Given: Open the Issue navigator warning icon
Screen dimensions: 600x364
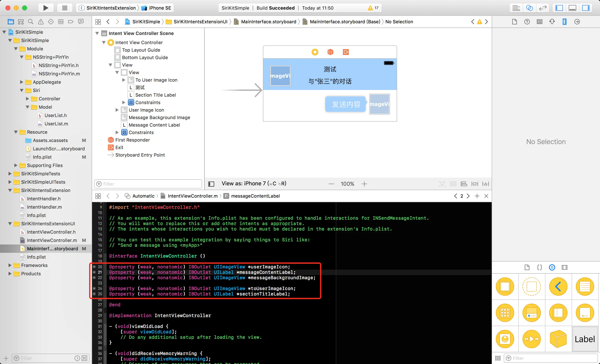Looking at the screenshot, I should 41,22.
